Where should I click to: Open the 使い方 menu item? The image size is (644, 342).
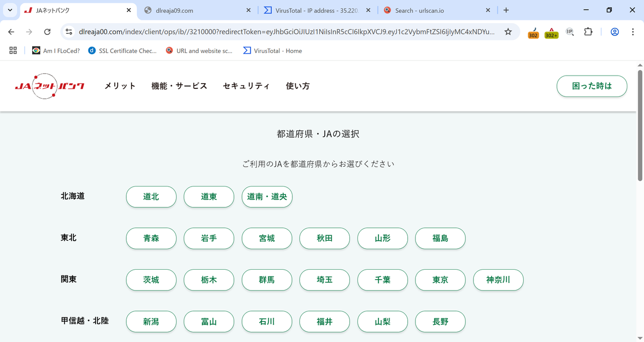(298, 86)
